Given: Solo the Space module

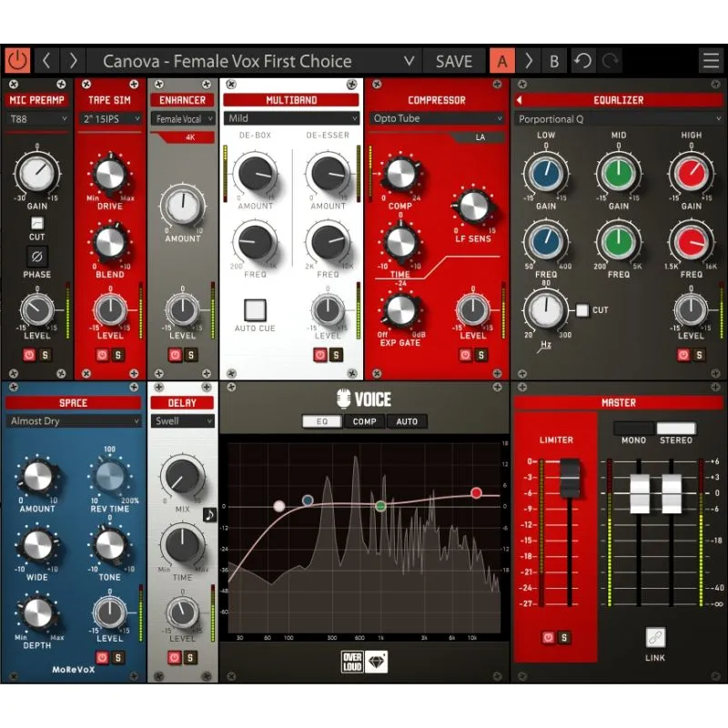Looking at the screenshot, I should point(118,657).
